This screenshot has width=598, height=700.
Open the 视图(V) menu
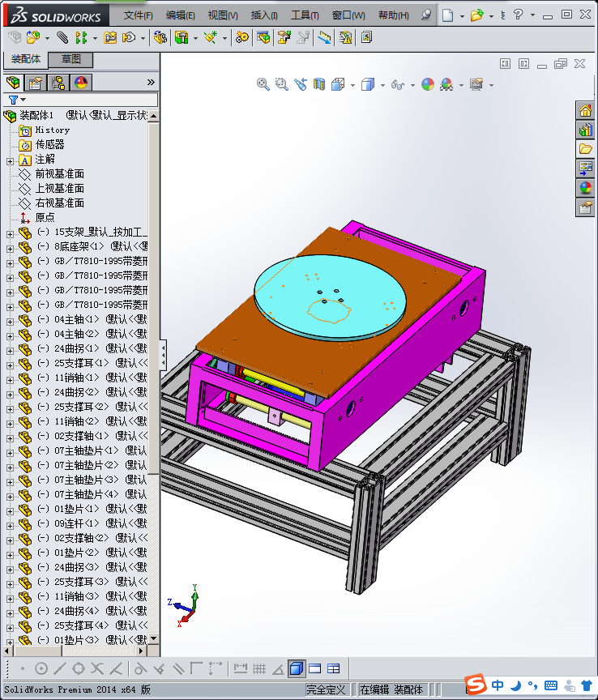click(x=222, y=15)
